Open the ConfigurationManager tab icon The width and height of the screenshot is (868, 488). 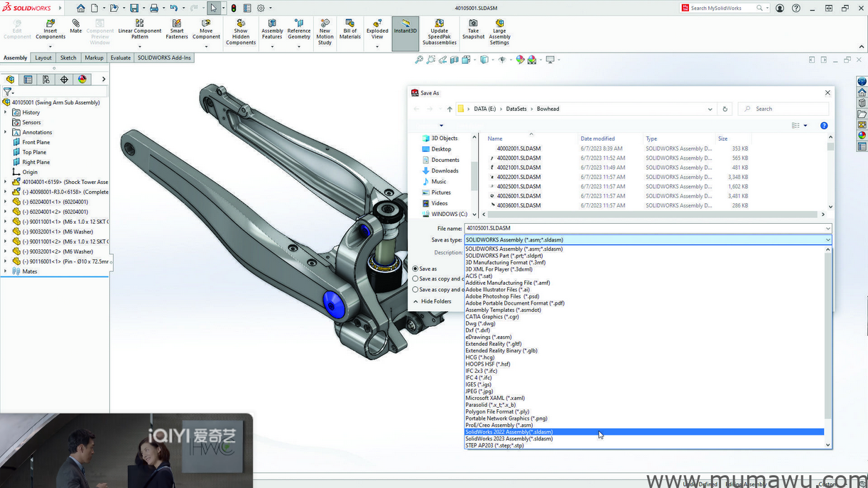click(x=46, y=80)
